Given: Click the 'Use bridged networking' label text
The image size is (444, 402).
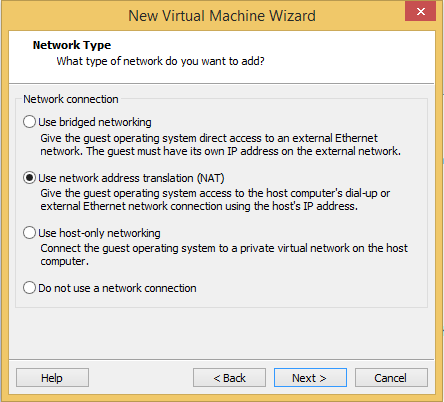Looking at the screenshot, I should click(x=95, y=122).
